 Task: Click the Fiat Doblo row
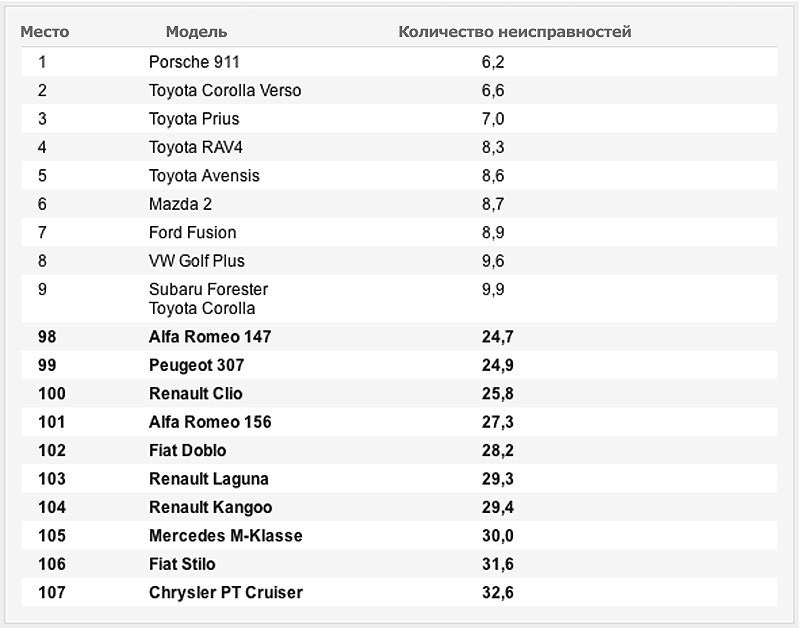[399, 450]
